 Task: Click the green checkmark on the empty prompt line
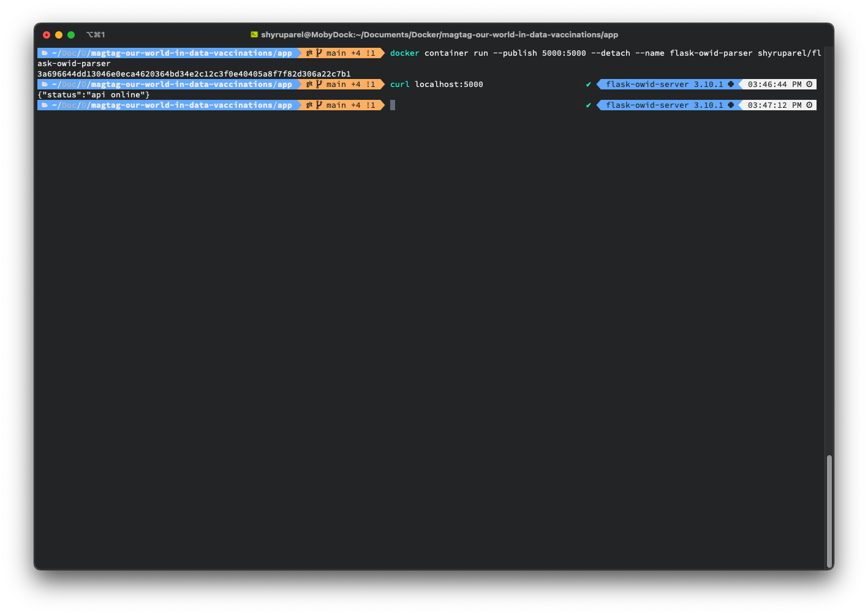(x=589, y=105)
